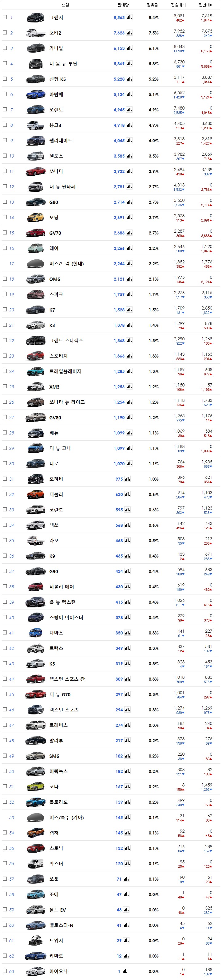Click the 전월대비 column header
The height and width of the screenshot is (980, 222).
178,5
